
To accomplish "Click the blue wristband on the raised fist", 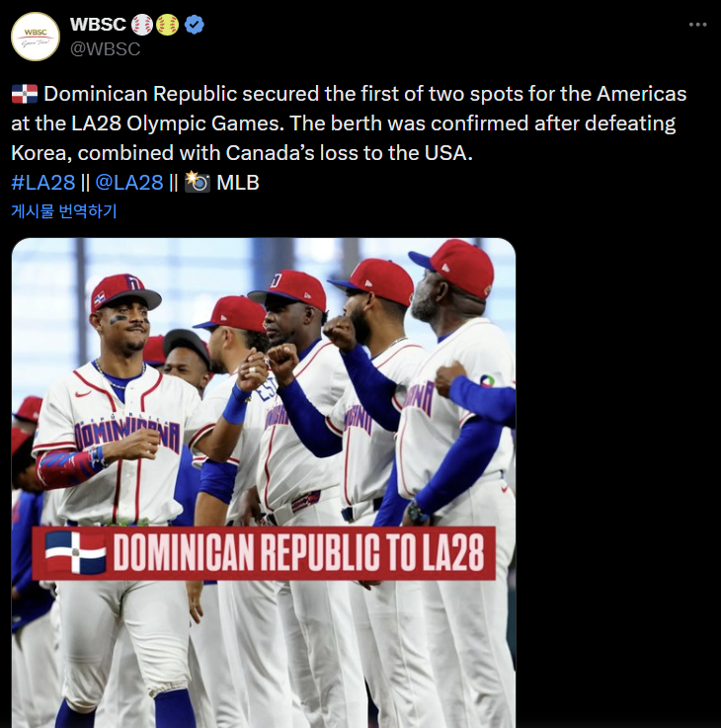I will pos(237,405).
